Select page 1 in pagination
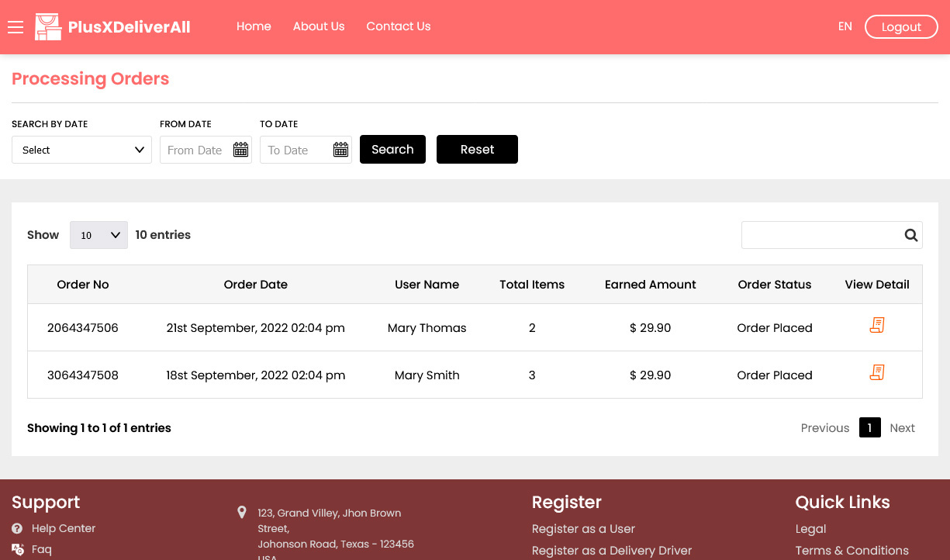Screen dimensions: 950x560 [x=870, y=428]
